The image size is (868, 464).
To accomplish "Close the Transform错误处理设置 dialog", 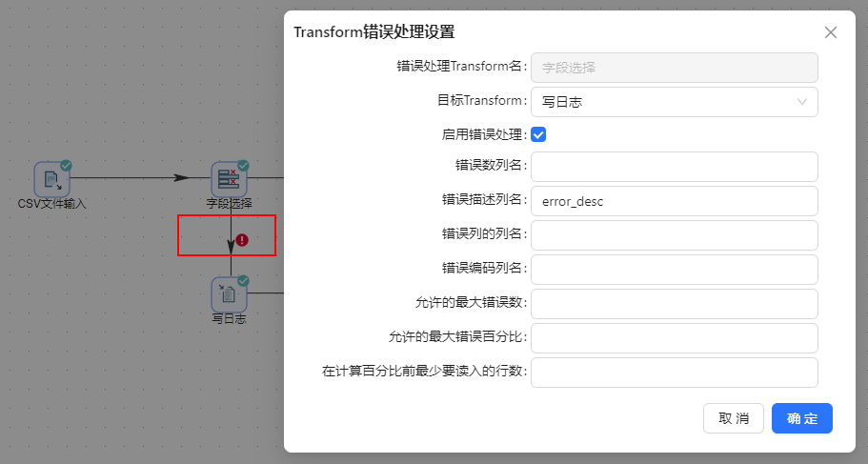I will point(831,32).
